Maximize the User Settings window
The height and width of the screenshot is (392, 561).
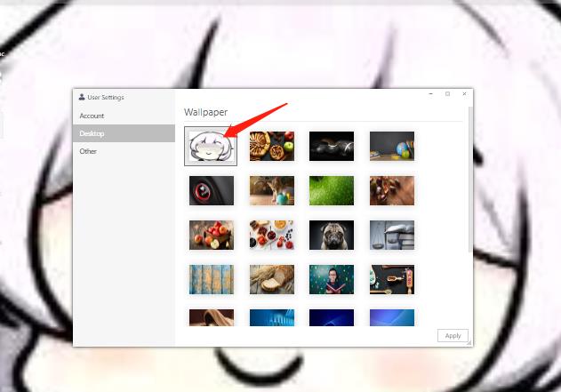click(x=447, y=93)
